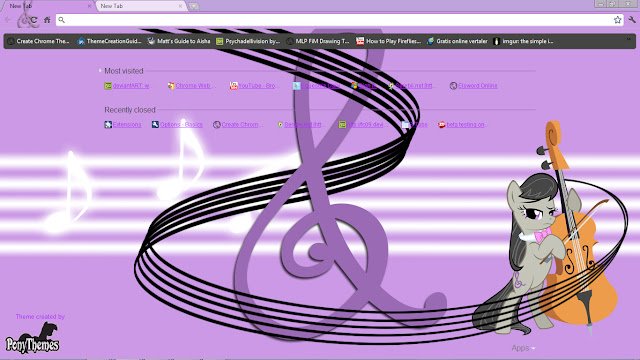640x360 pixels.
Task: Bookmark this page with the star icon
Action: click(x=618, y=20)
